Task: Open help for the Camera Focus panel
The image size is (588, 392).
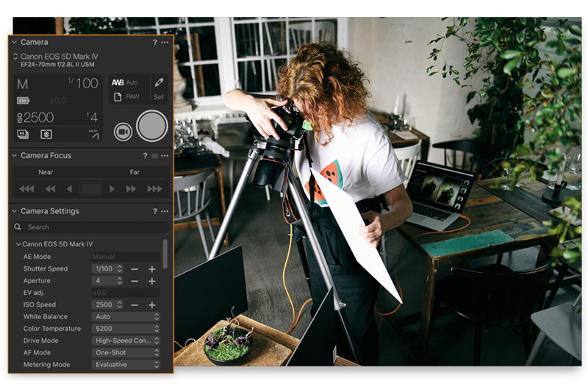Action: [145, 156]
